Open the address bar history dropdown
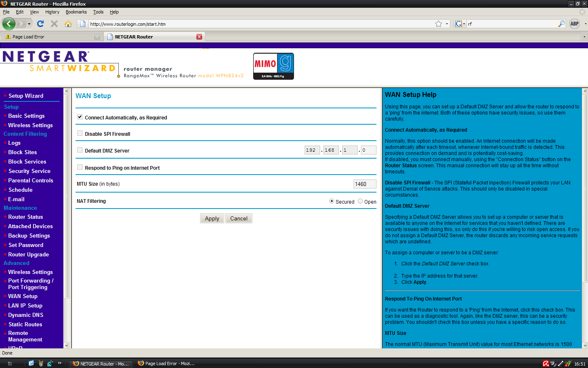 click(x=447, y=24)
